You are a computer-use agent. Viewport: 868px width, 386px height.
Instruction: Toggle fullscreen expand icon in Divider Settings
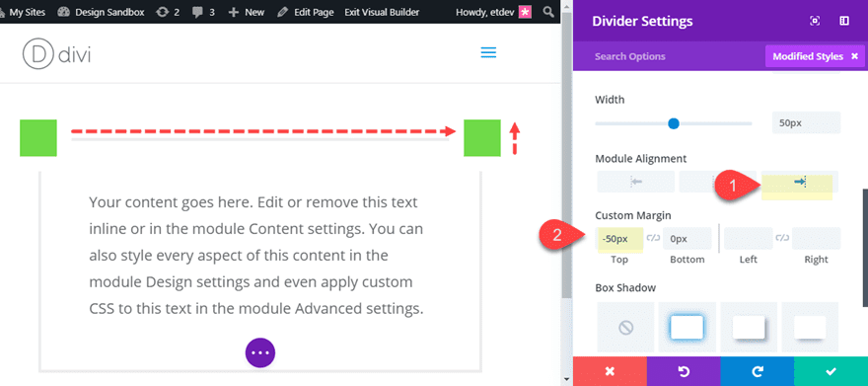pos(815,21)
